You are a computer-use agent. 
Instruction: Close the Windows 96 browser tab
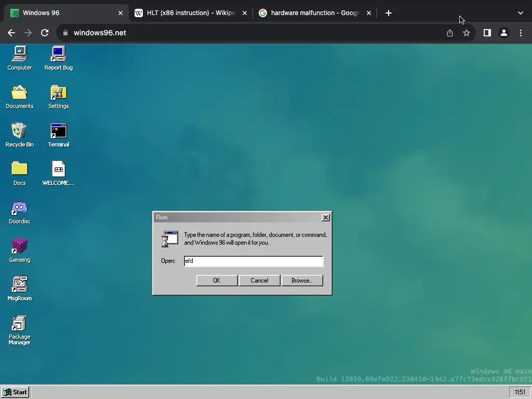[121, 13]
